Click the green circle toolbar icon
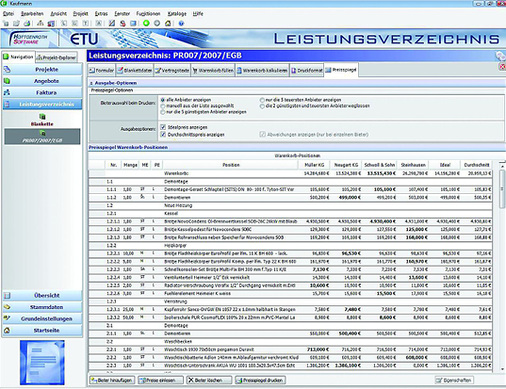 click(146, 23)
